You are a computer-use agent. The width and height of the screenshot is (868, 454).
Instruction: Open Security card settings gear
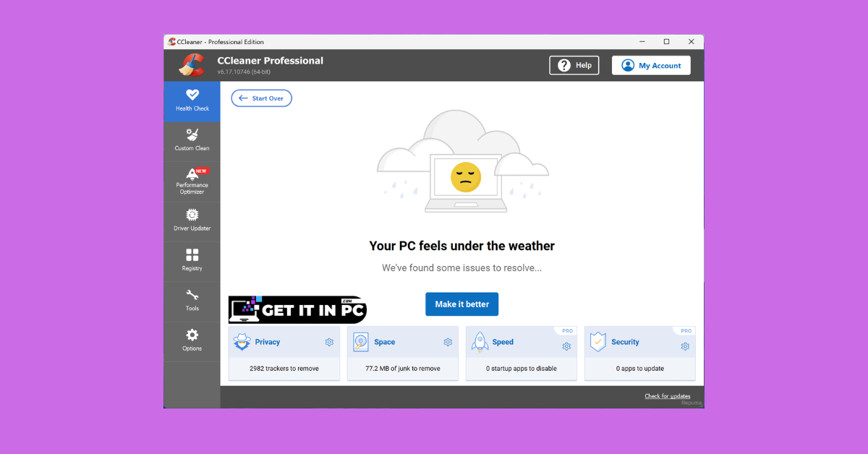pyautogui.click(x=685, y=346)
